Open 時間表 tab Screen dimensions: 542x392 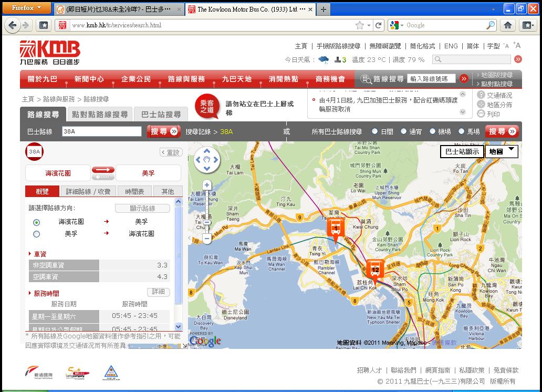pyautogui.click(x=134, y=191)
